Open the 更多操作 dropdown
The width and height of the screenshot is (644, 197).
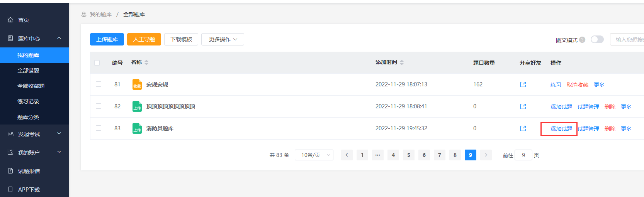pos(223,39)
